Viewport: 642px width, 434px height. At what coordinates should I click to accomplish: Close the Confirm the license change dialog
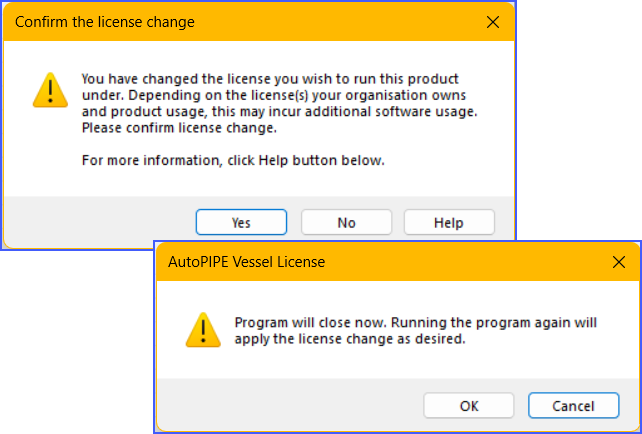click(493, 22)
